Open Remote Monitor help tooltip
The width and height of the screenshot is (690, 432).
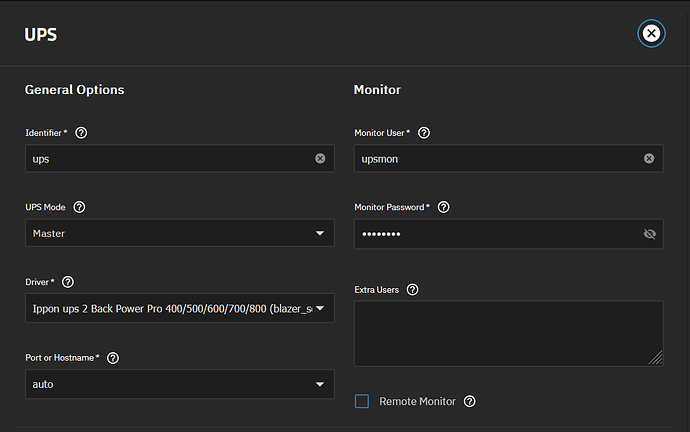pos(470,401)
